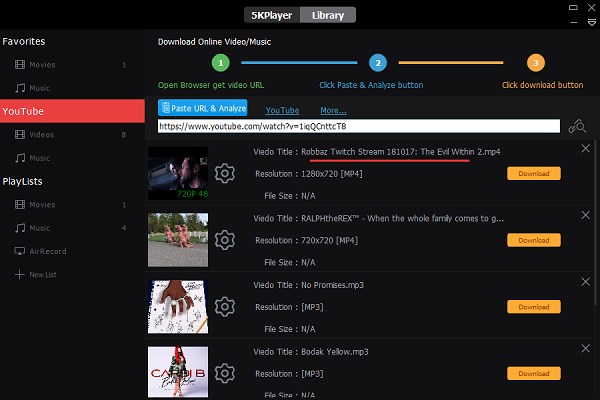Viewport: 600px width, 400px height.
Task: Download the RALPHtheREX video
Action: pos(534,240)
